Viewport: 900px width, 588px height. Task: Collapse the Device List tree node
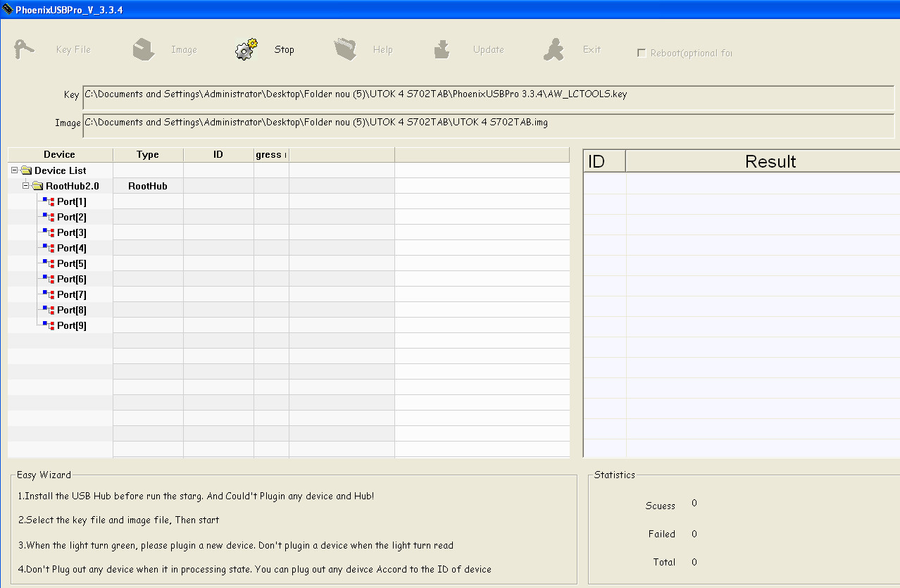pos(15,170)
